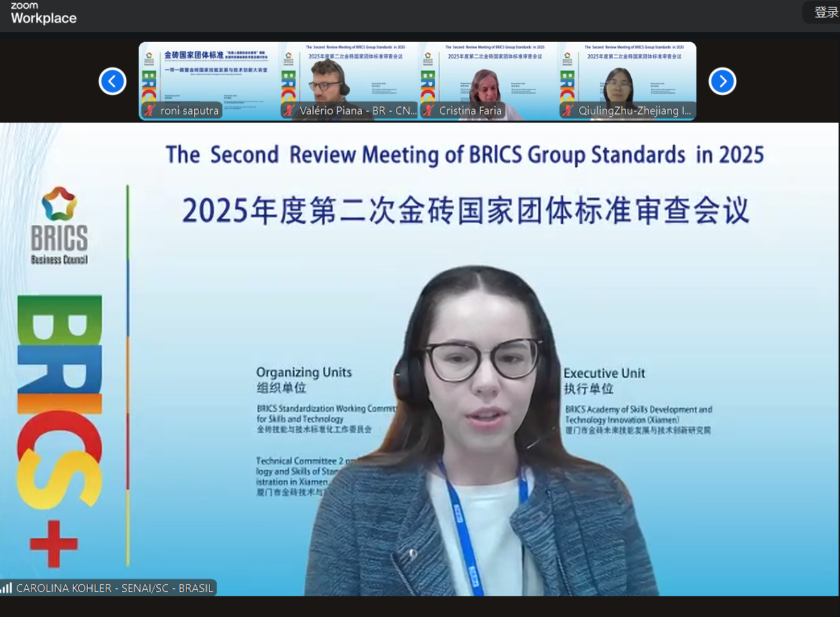Click the Zoom Workplace logo

43,14
